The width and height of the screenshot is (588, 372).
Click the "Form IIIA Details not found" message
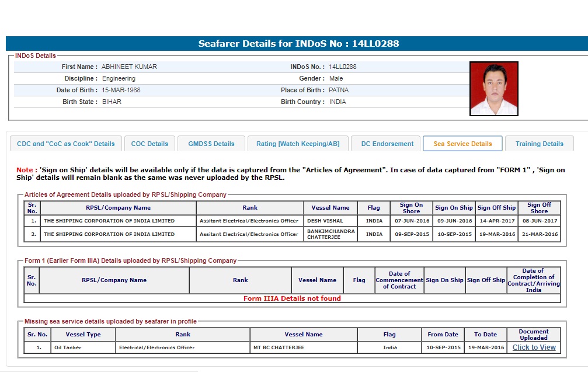click(x=292, y=298)
